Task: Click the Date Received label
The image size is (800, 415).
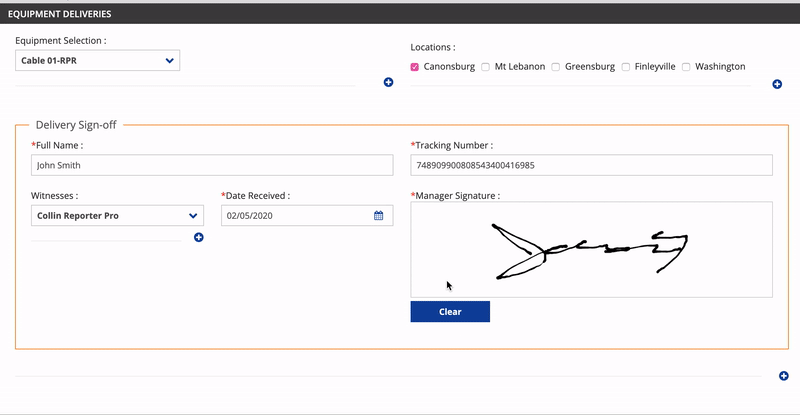Action: click(256, 196)
